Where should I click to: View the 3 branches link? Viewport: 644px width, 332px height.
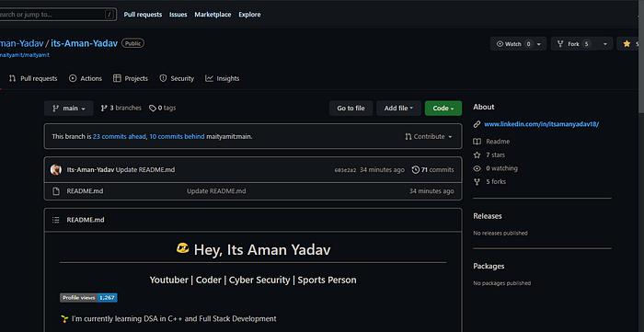(121, 108)
